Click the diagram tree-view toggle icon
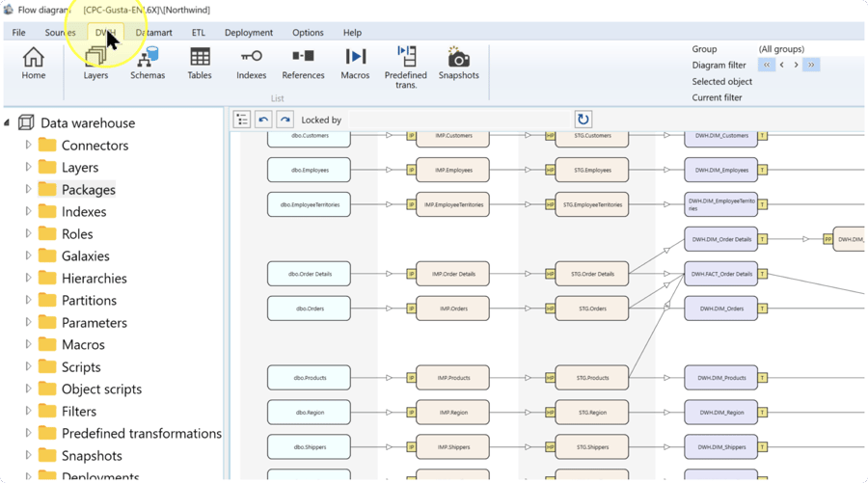The height and width of the screenshot is (483, 868). (242, 120)
